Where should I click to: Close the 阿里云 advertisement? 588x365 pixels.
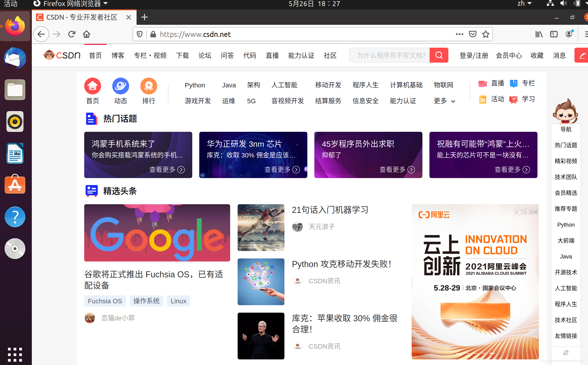pyautogui.click(x=532, y=211)
